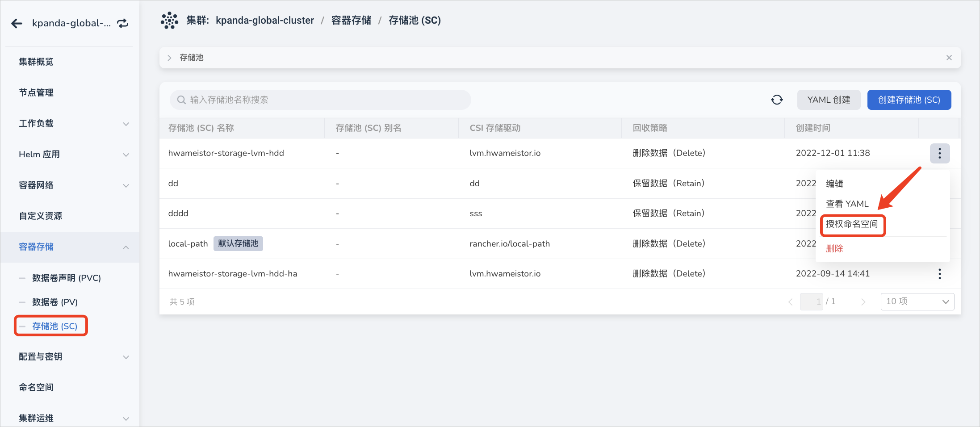Open 集群概览 in sidebar
This screenshot has width=980, height=427.
[x=36, y=62]
